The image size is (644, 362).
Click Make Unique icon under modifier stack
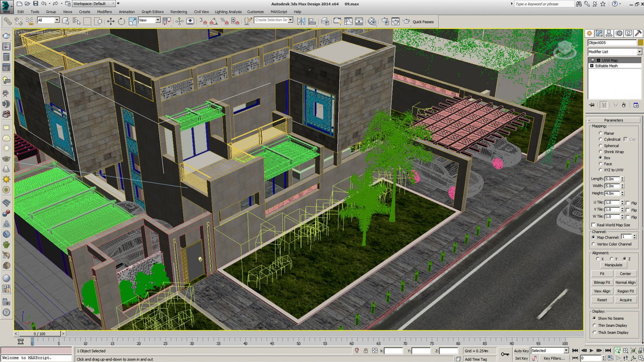(616, 105)
